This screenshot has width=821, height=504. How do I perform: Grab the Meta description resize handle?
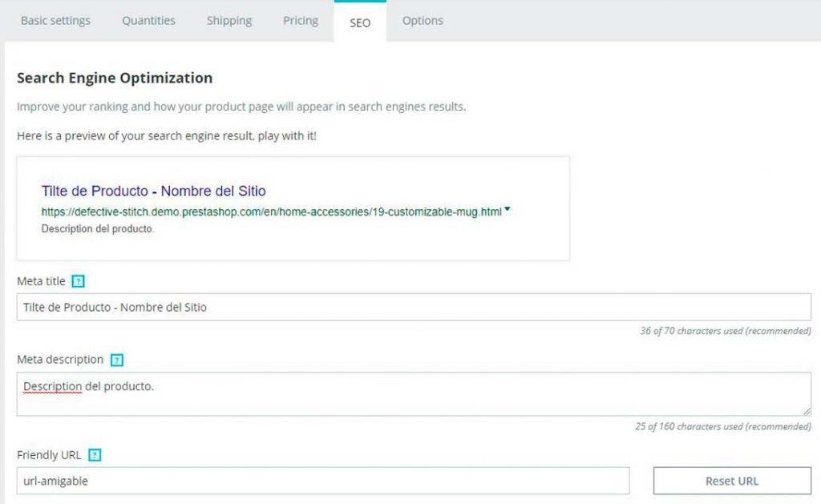(x=807, y=412)
